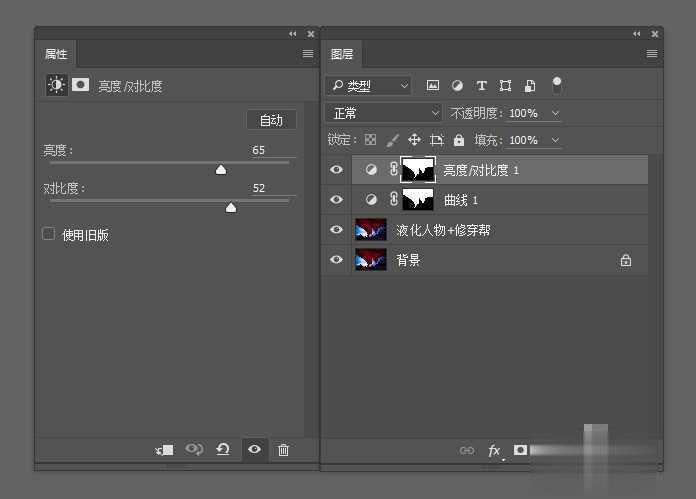Click adjustment icon of 亮度/对比度 1 layer
The image size is (696, 499).
[371, 170]
